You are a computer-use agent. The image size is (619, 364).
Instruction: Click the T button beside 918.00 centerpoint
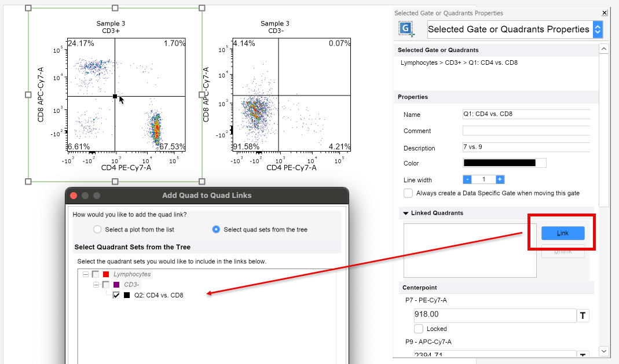pos(583,315)
